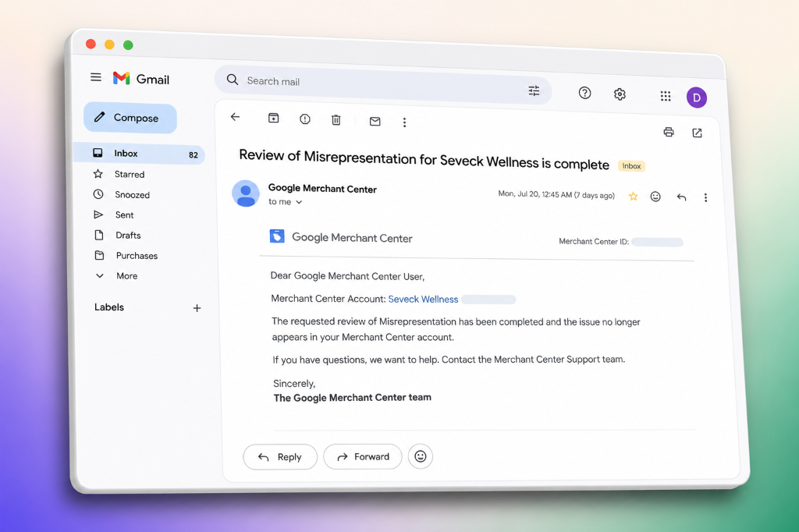Create new label plus icon
Viewport: 799px width, 532px height.
click(x=197, y=308)
